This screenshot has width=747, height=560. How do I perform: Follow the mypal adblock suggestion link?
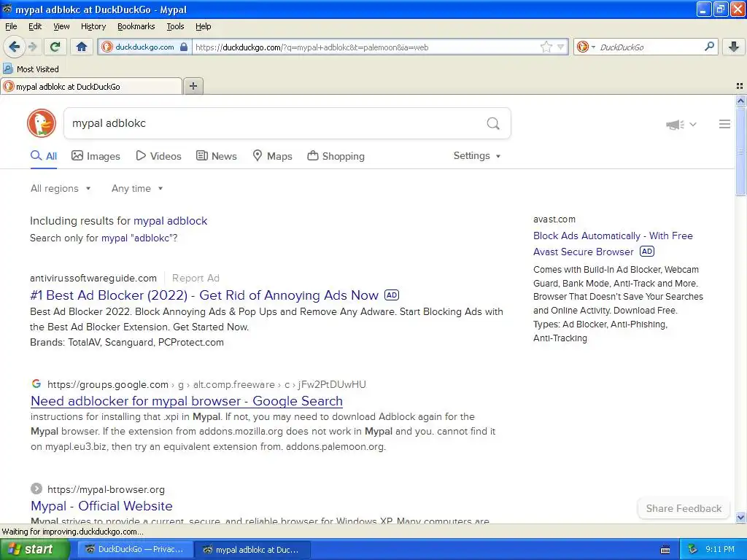(x=171, y=221)
